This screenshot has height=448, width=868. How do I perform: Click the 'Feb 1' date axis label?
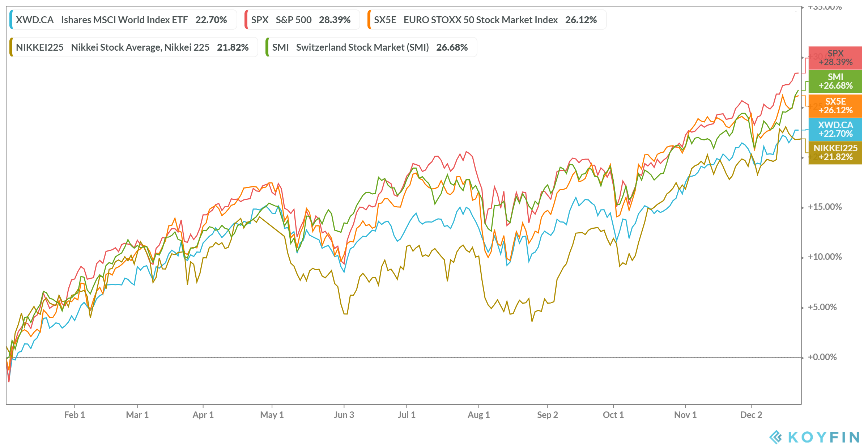(x=75, y=415)
